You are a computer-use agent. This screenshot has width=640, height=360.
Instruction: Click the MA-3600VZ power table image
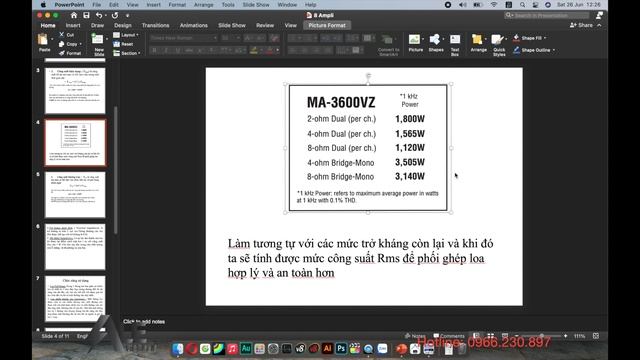pyautogui.click(x=368, y=148)
